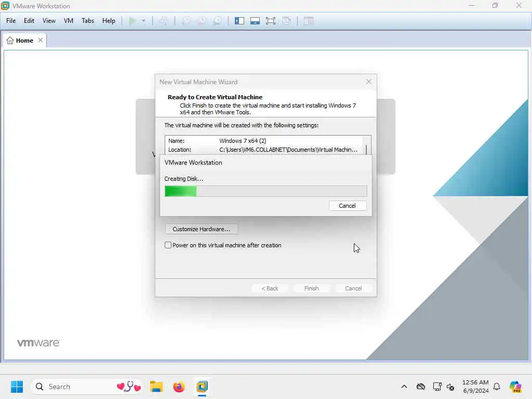Click the VM Location path text
The width and height of the screenshot is (532, 399).
click(288, 150)
